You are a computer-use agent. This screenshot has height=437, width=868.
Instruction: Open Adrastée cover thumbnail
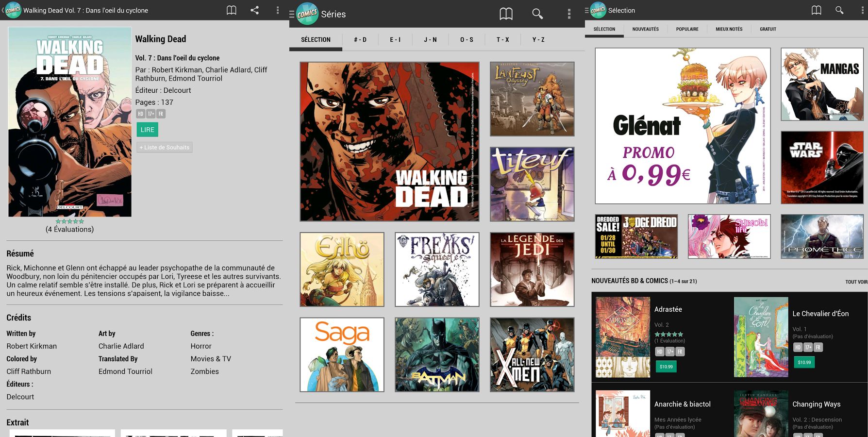coord(623,337)
